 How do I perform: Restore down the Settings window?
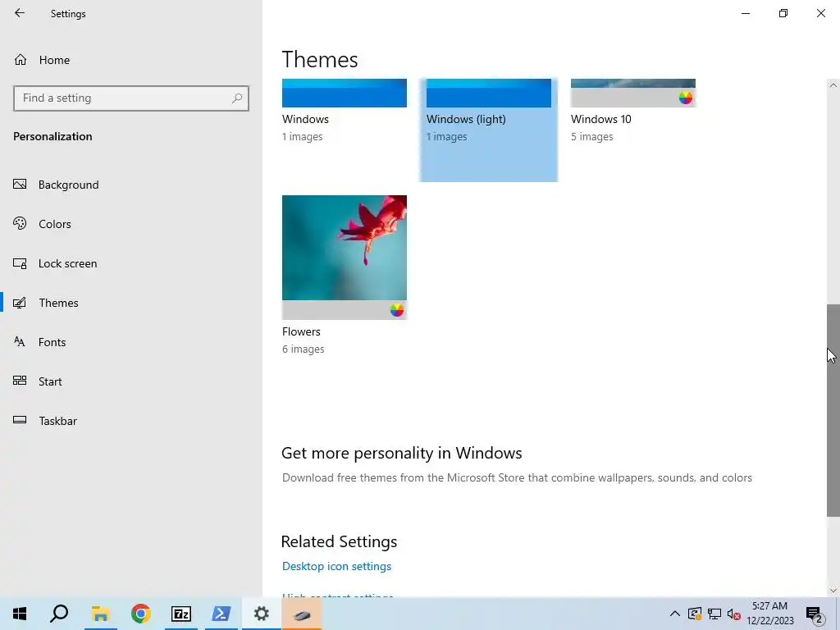(x=783, y=13)
